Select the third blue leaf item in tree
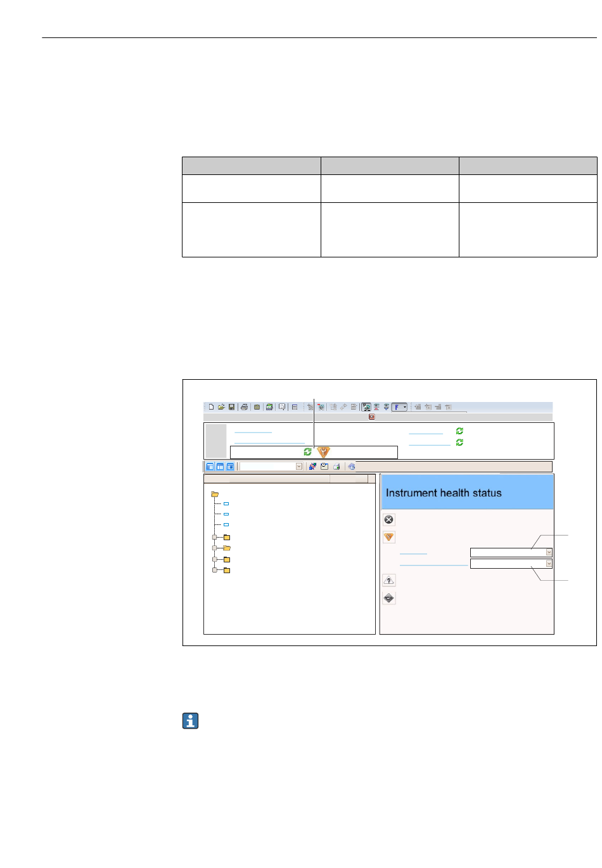 pyautogui.click(x=226, y=525)
